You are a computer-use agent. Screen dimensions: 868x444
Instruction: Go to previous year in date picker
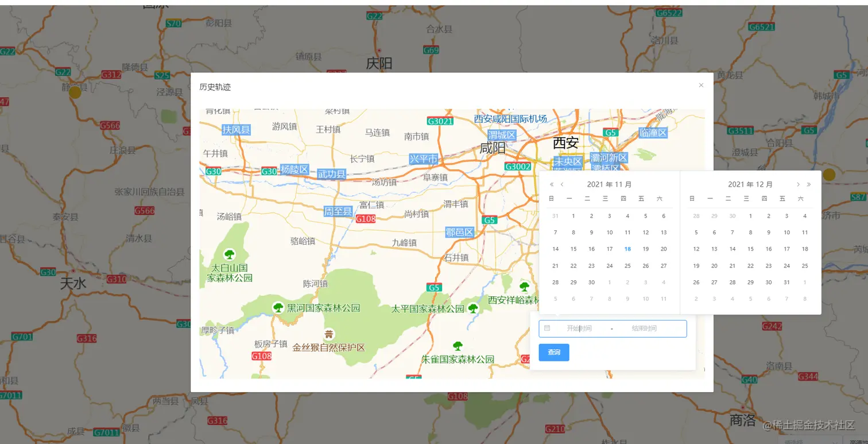[552, 184]
